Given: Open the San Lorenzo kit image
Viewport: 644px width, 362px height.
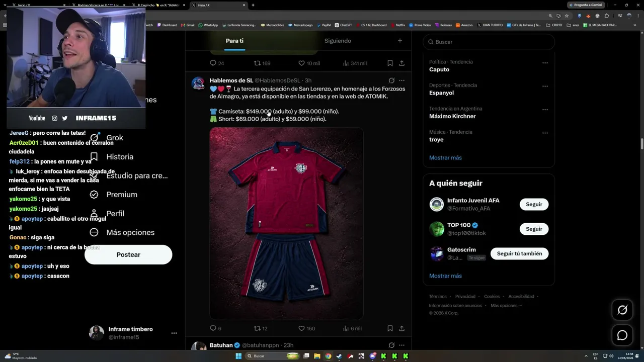Looking at the screenshot, I should coord(286,224).
